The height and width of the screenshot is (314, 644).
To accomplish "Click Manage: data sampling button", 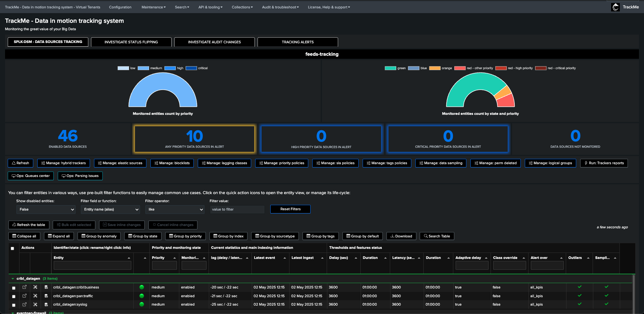I will 441,163.
